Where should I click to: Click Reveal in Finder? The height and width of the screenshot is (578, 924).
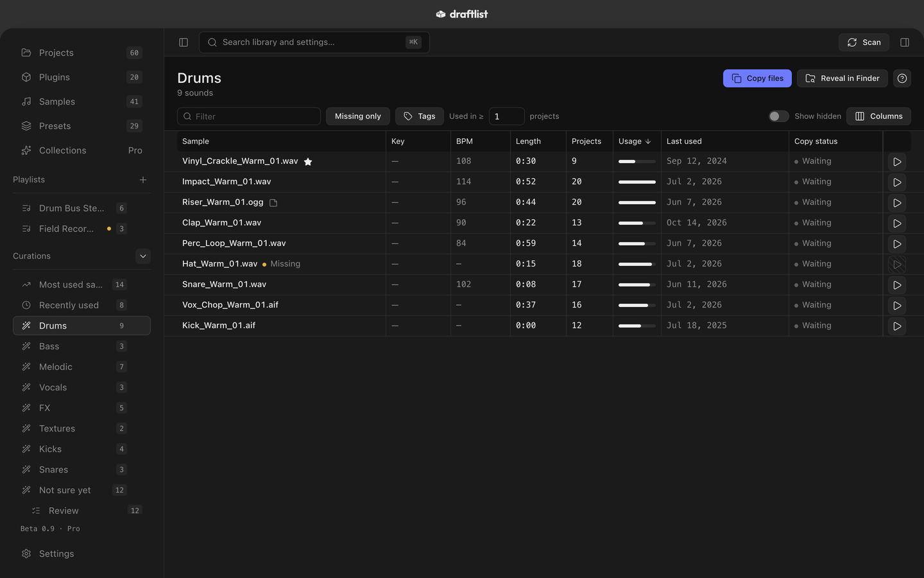843,78
